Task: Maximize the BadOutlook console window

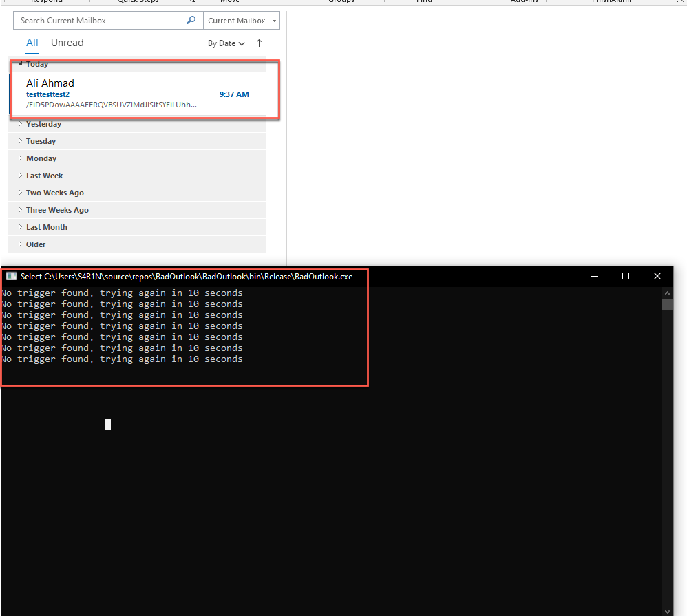Action: (625, 276)
